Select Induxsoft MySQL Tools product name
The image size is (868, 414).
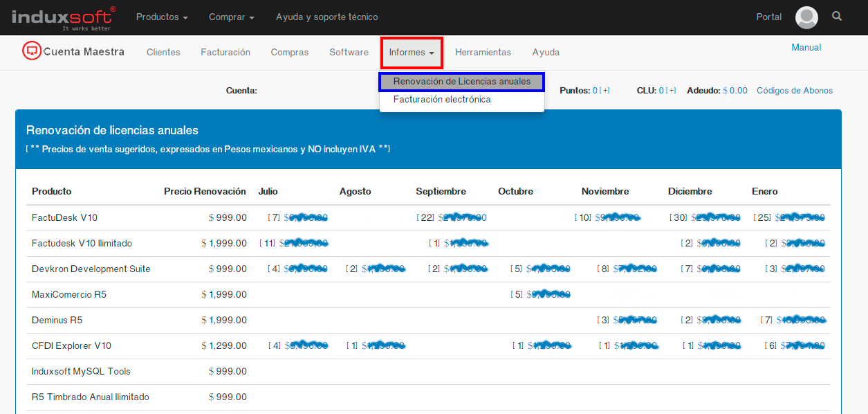point(82,372)
